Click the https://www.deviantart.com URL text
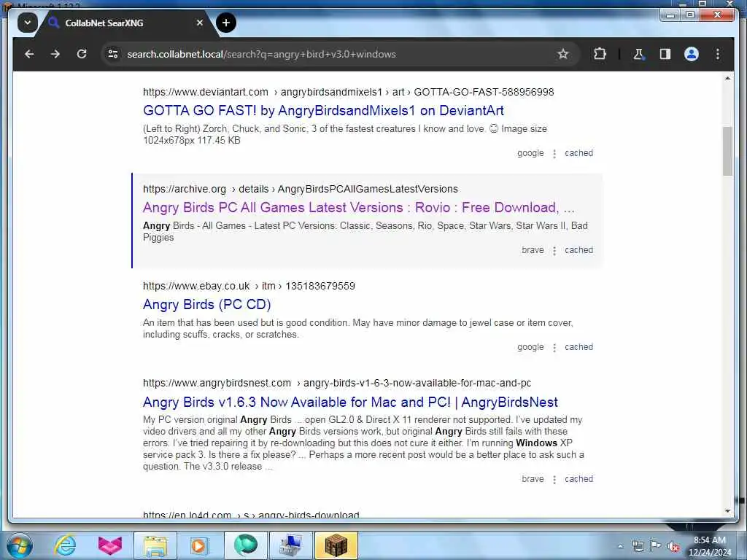 205,92
